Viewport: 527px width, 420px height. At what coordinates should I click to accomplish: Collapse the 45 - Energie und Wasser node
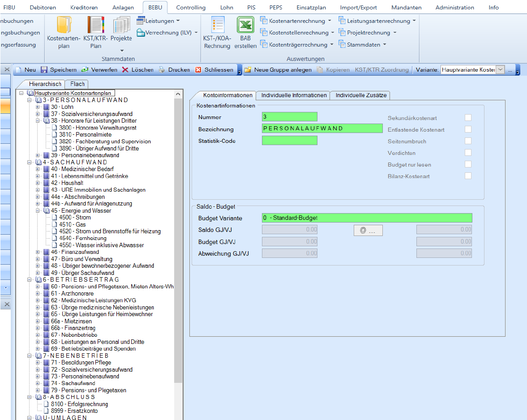38,211
